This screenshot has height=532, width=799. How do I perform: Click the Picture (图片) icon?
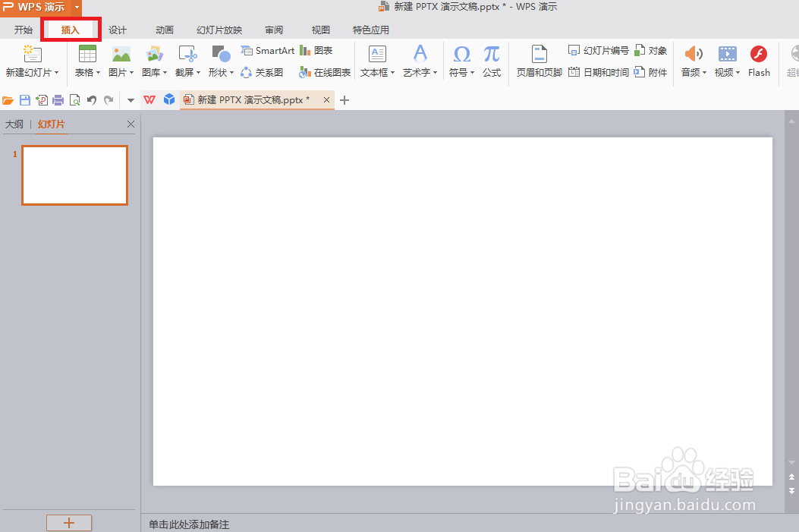click(x=121, y=54)
